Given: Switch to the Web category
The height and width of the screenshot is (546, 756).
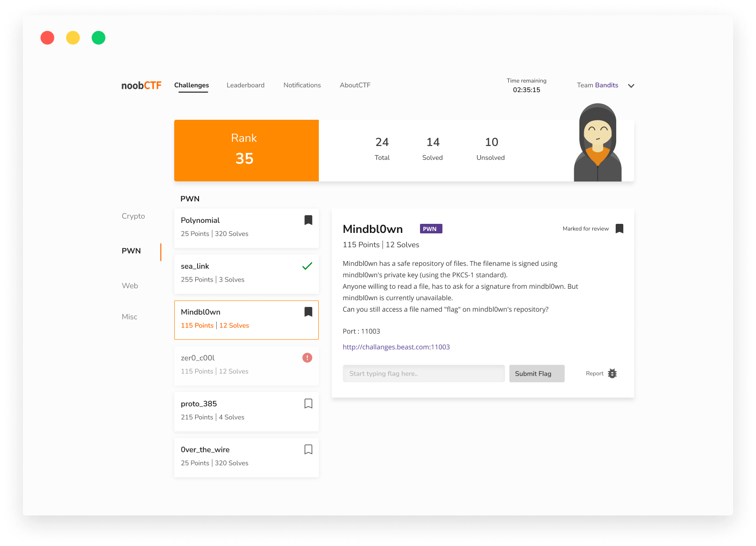Looking at the screenshot, I should pyautogui.click(x=130, y=286).
